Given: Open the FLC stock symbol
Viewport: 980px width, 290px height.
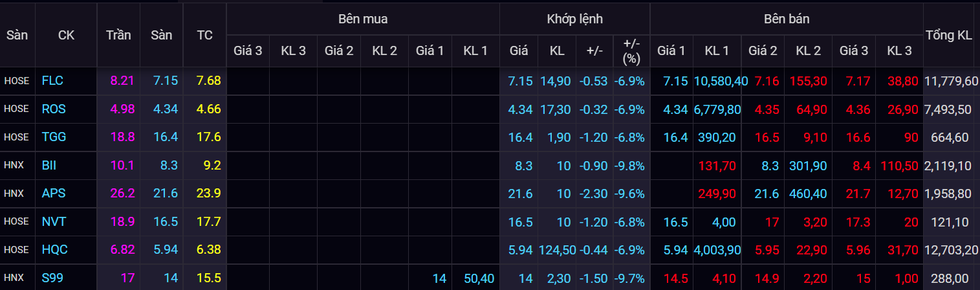Looking at the screenshot, I should tap(52, 81).
